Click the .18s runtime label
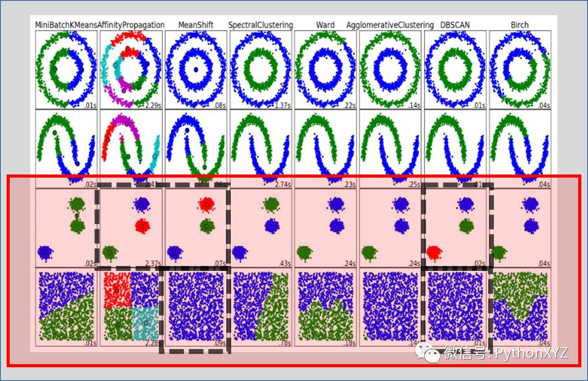Viewport: 588px width, 381px height. 350,342
